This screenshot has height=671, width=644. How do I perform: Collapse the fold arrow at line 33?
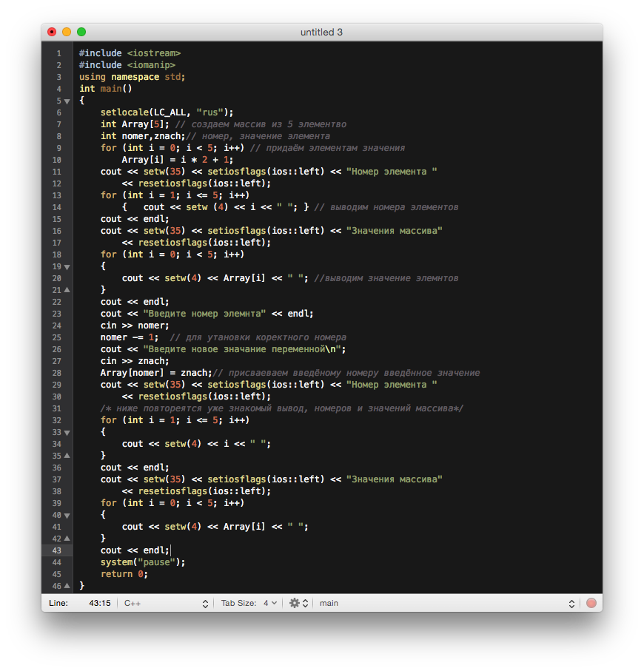click(67, 433)
